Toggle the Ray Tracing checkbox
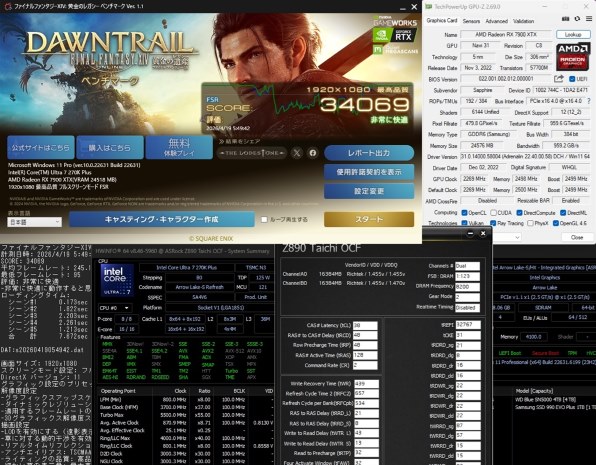This screenshot has height=465, width=596. 493,223
